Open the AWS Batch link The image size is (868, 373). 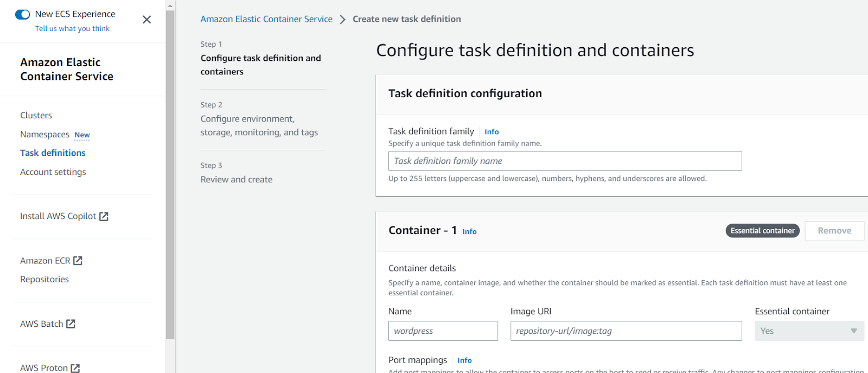coord(42,324)
